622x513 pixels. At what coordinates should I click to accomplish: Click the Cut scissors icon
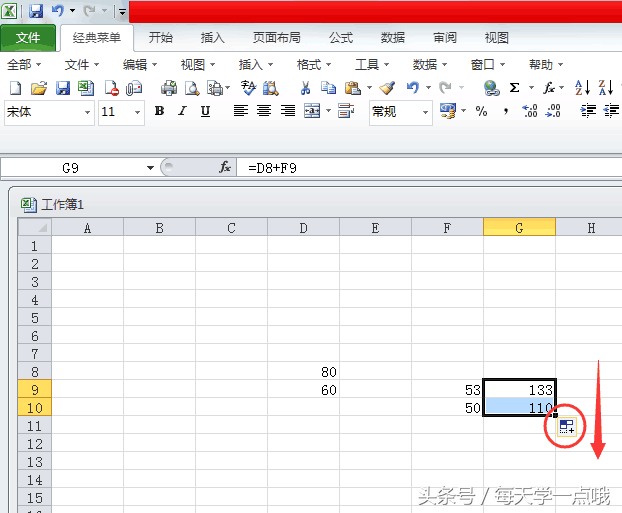(305, 88)
